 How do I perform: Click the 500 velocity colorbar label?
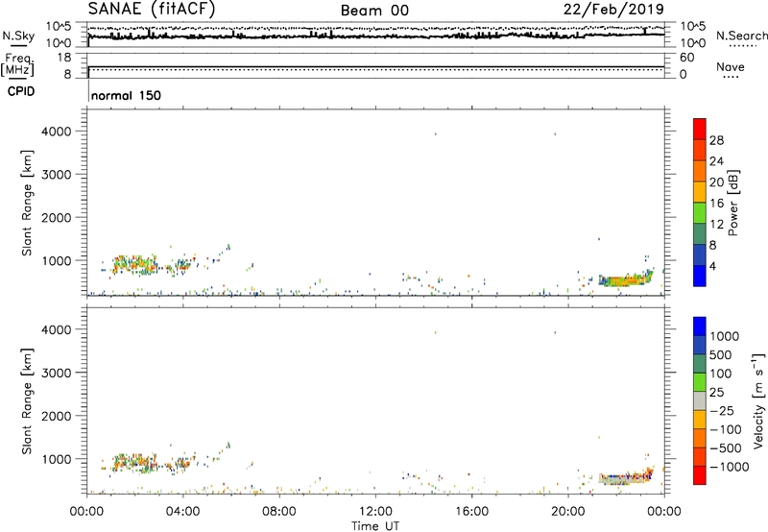(x=721, y=354)
